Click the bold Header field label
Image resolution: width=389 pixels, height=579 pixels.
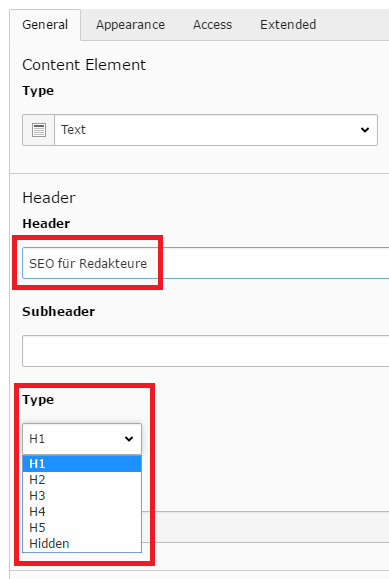[46, 224]
